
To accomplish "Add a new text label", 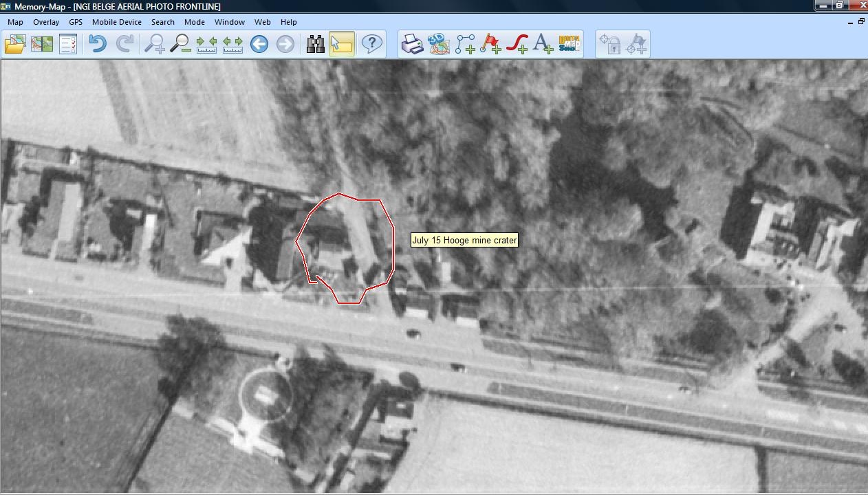I will [543, 44].
